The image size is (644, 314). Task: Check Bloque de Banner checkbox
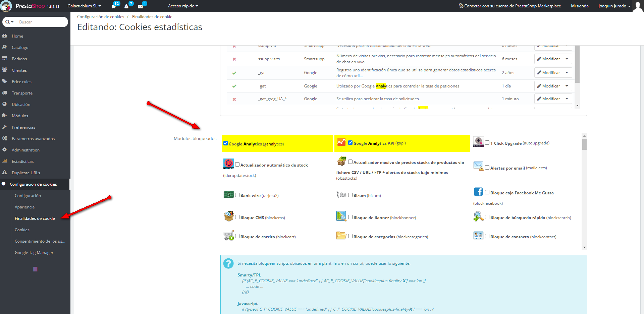351,217
